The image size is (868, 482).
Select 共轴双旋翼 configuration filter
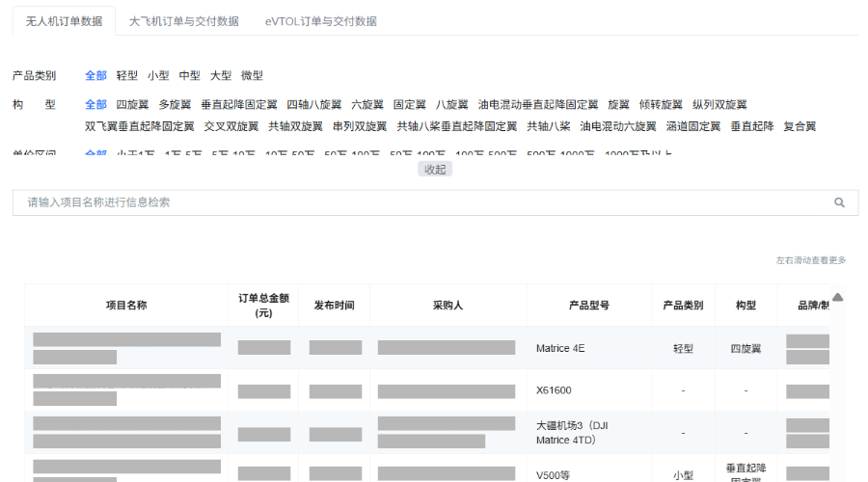click(x=295, y=126)
